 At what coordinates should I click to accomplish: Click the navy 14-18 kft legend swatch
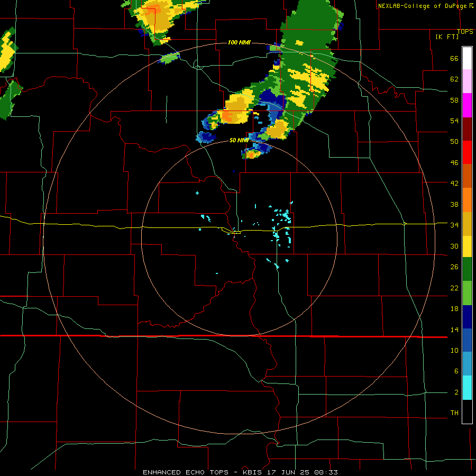coord(467,317)
